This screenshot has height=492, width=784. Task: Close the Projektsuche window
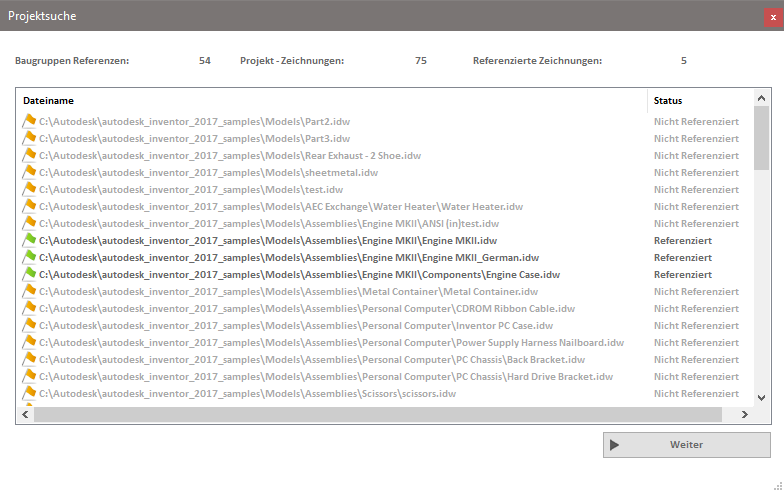(773, 18)
